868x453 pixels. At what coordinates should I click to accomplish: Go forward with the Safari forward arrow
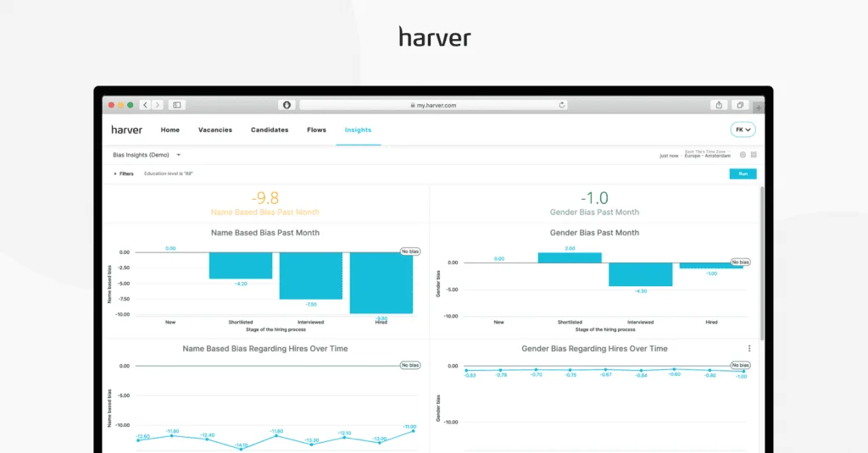click(x=158, y=105)
